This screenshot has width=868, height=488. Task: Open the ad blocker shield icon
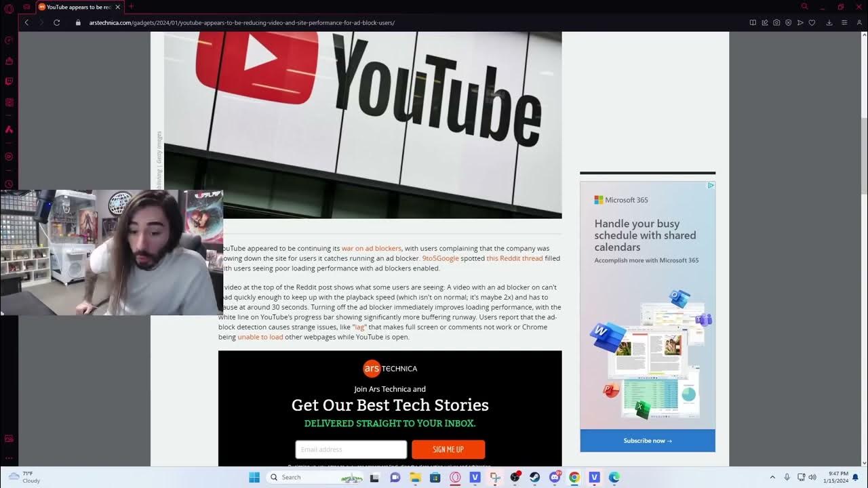coord(788,22)
